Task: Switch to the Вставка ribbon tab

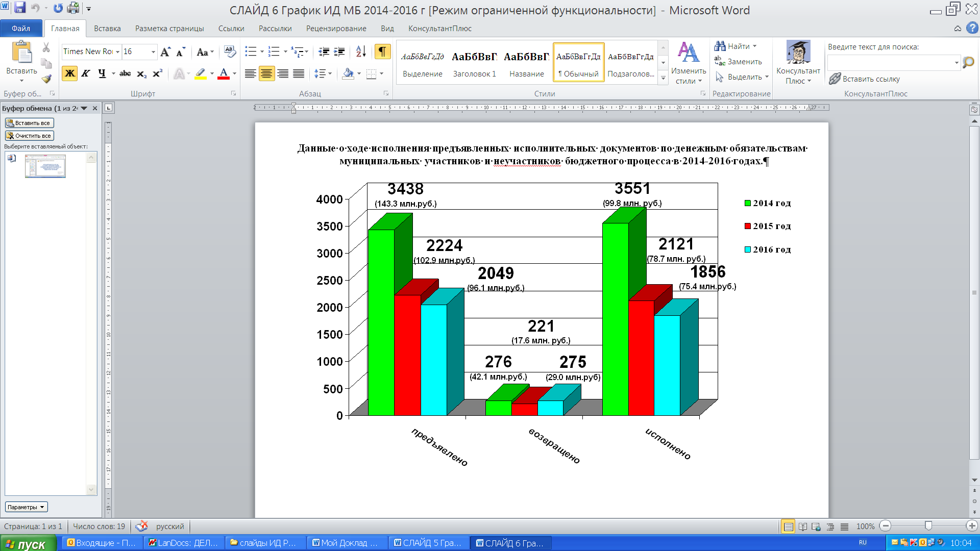Action: tap(107, 29)
